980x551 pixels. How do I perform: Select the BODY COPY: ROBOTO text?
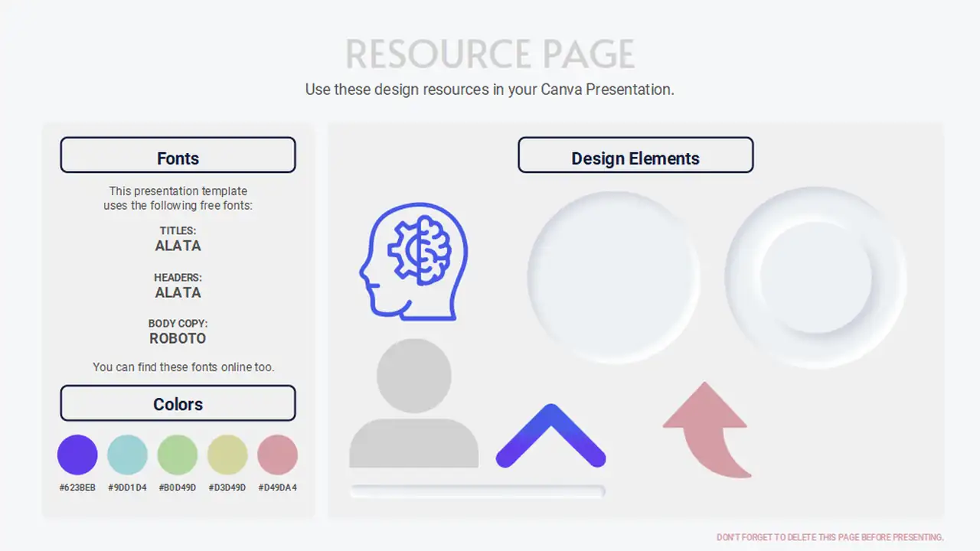click(178, 331)
